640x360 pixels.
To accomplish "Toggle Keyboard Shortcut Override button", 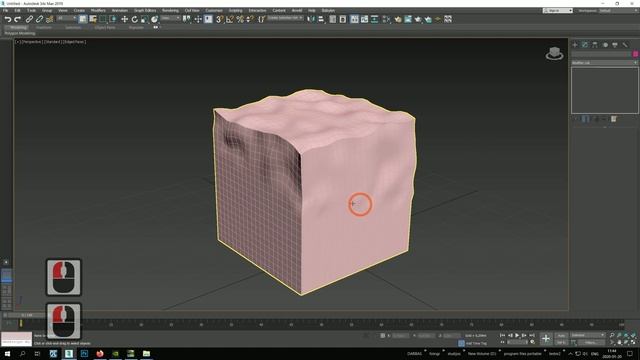I will 208,19.
